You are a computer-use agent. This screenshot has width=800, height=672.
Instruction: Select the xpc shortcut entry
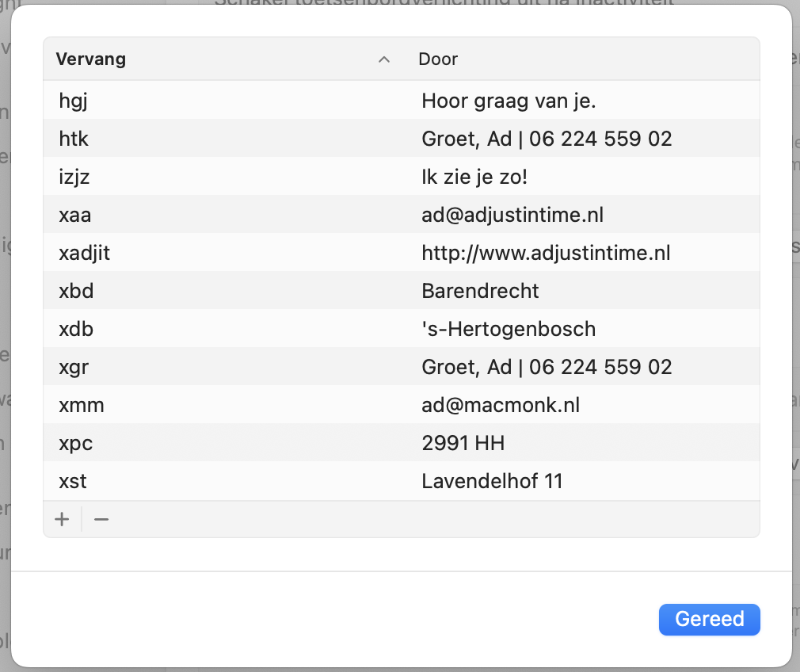point(76,443)
